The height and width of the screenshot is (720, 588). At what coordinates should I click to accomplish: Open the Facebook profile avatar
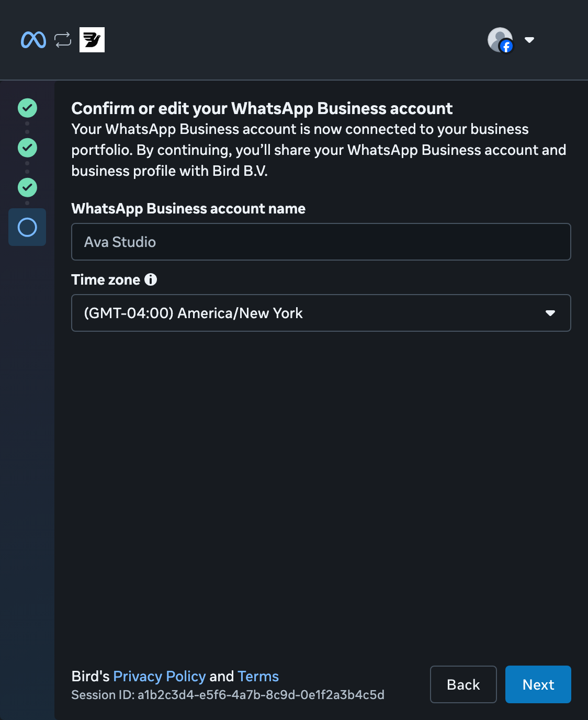500,40
